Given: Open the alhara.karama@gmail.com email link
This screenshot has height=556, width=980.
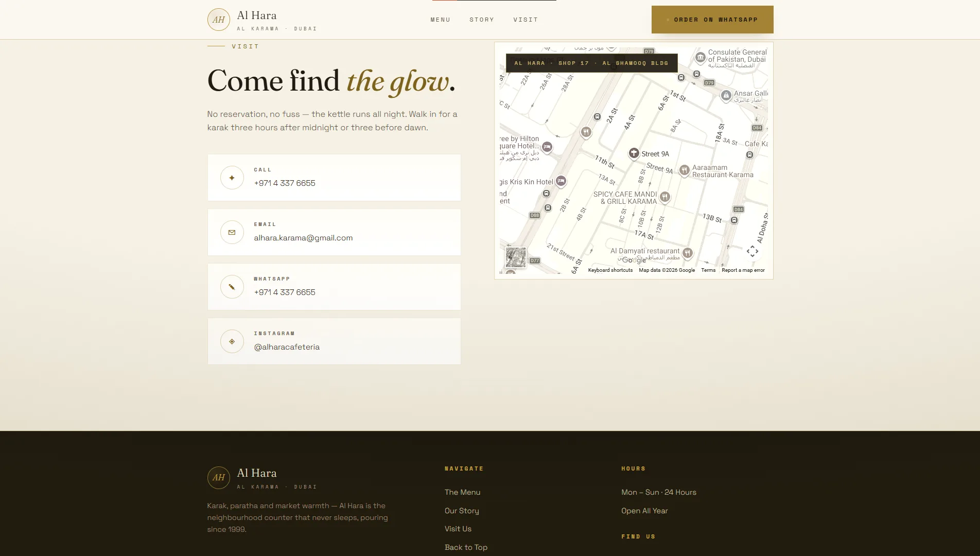Looking at the screenshot, I should coord(303,238).
